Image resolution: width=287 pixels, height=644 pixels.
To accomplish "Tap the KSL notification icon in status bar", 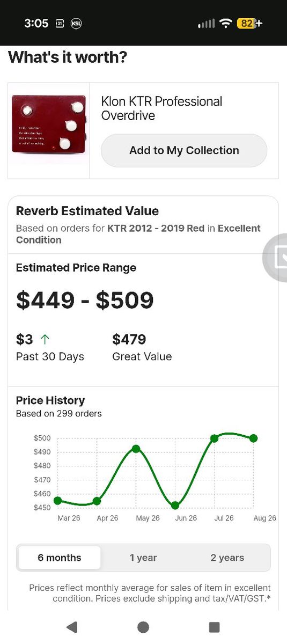I will [76, 24].
